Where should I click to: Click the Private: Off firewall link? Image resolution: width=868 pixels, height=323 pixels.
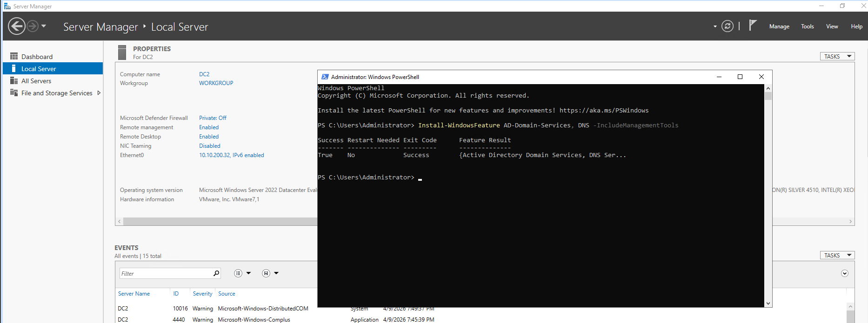(213, 118)
